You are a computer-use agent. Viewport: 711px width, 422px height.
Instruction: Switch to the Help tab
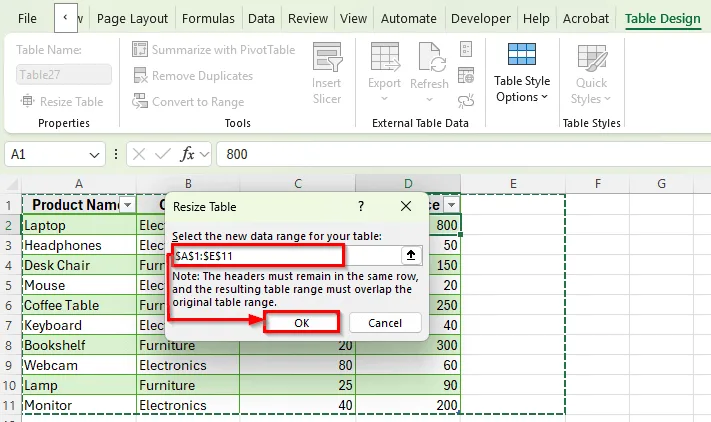click(536, 19)
